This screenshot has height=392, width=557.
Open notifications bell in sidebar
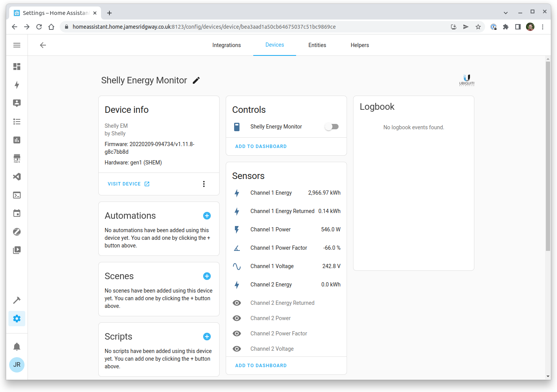pos(17,346)
